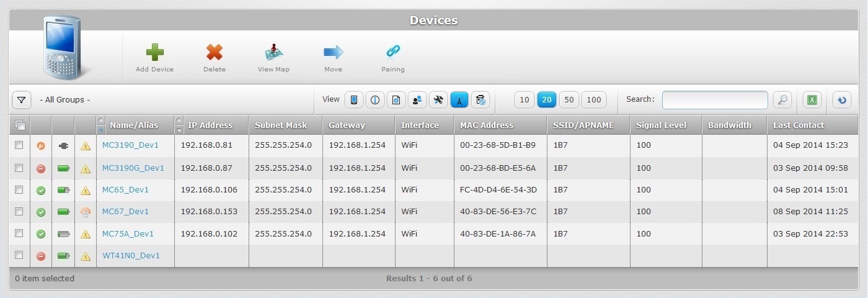The height and width of the screenshot is (298, 868).
Task: Show 100 results per page
Action: click(594, 100)
